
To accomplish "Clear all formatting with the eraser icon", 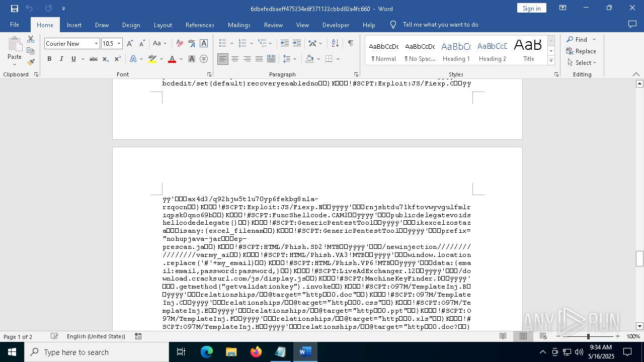I will (180, 44).
